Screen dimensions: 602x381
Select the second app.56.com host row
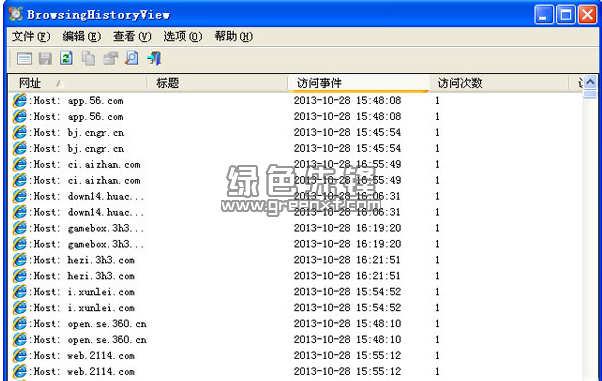point(295,116)
